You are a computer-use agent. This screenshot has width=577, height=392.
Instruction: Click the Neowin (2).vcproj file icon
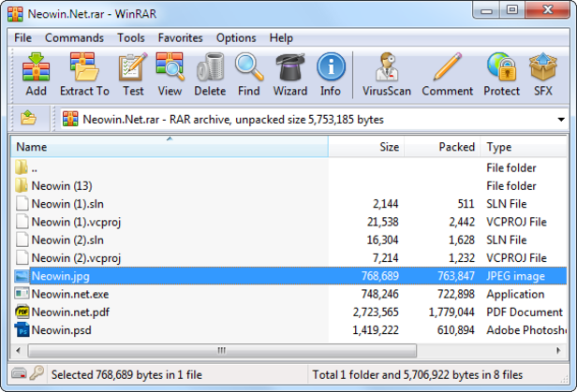(22, 258)
